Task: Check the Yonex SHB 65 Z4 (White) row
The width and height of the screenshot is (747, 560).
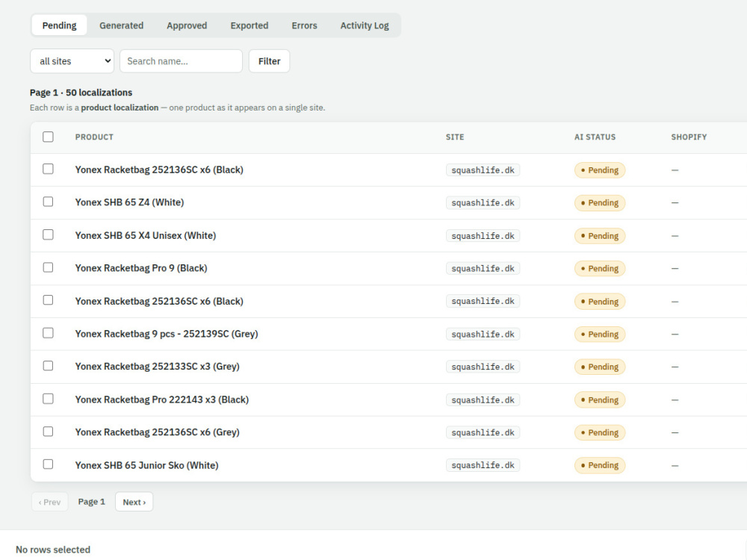Action: (x=48, y=202)
